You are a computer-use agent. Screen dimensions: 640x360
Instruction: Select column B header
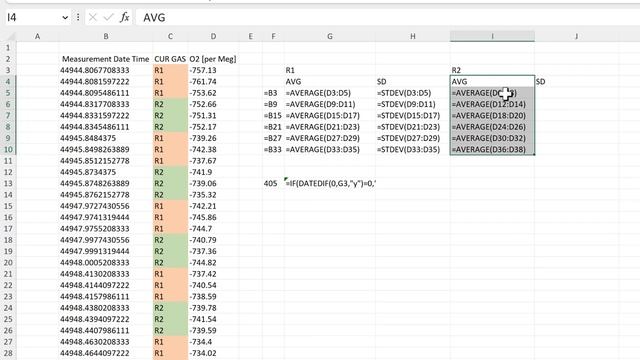[106, 36]
